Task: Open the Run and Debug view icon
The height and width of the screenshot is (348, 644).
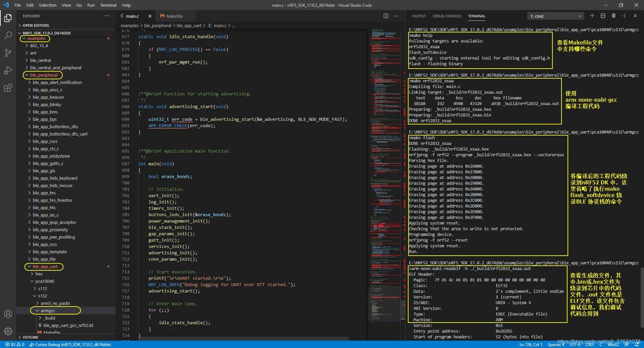Action: (8, 70)
